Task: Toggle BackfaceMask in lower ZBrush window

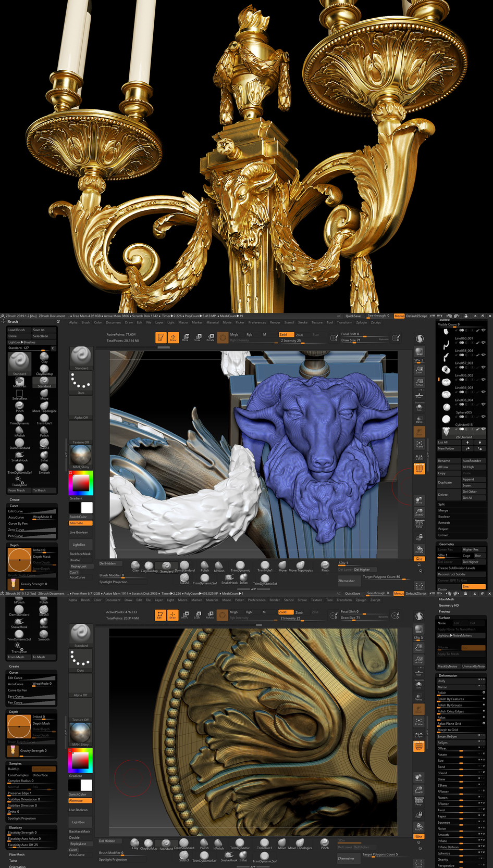Action: coord(80,832)
